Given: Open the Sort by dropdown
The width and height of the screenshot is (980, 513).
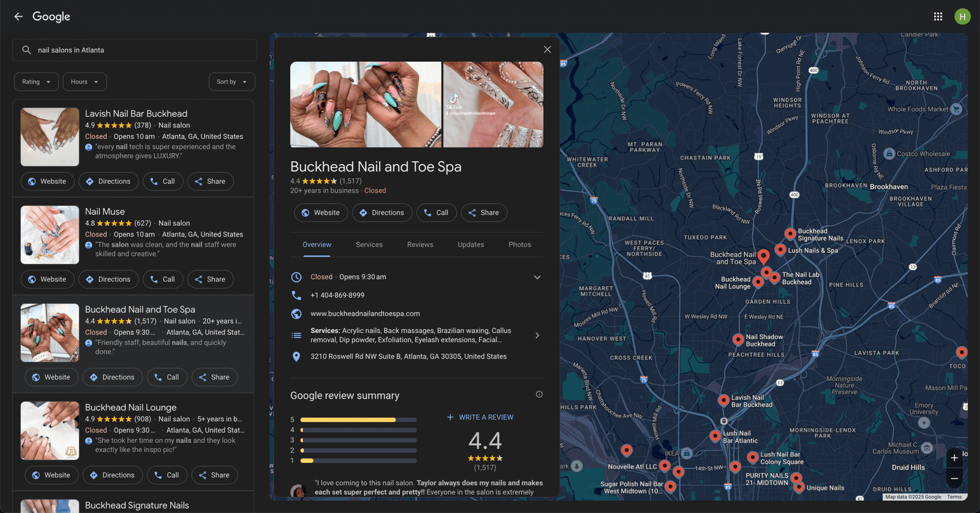Looking at the screenshot, I should 232,81.
